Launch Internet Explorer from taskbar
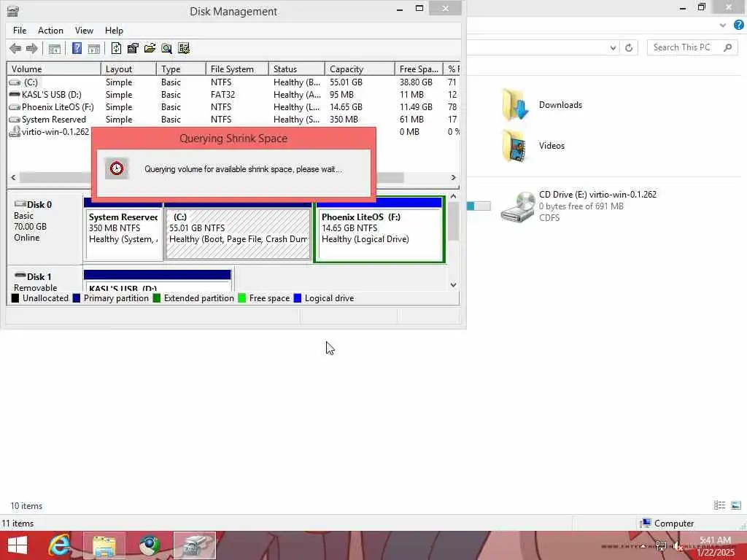 [60, 545]
